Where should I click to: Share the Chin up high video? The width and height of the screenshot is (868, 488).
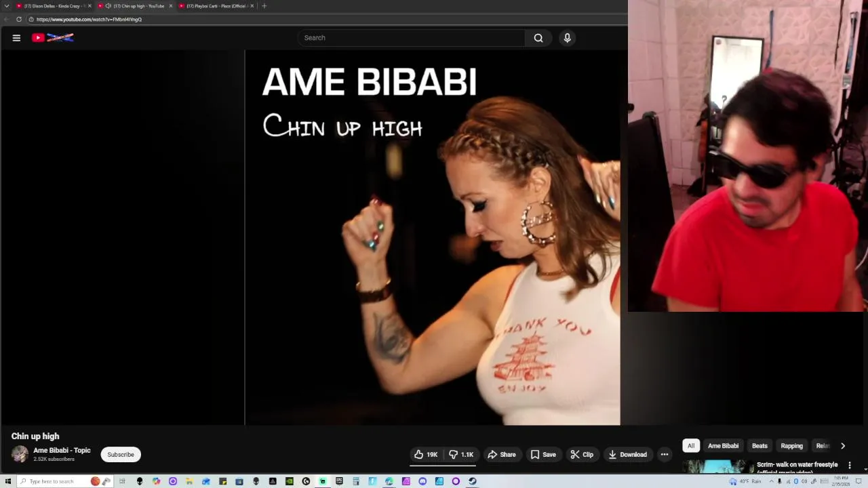[x=502, y=455]
